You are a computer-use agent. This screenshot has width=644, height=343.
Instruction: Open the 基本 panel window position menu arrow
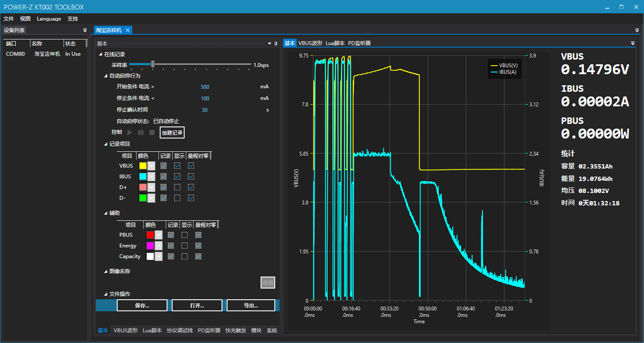[270, 44]
